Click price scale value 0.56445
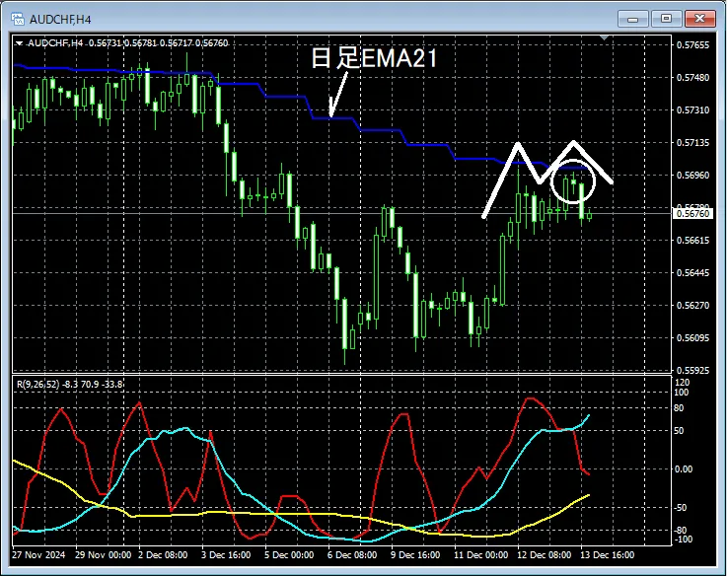Screen dimensions: 728x576 tap(692, 272)
